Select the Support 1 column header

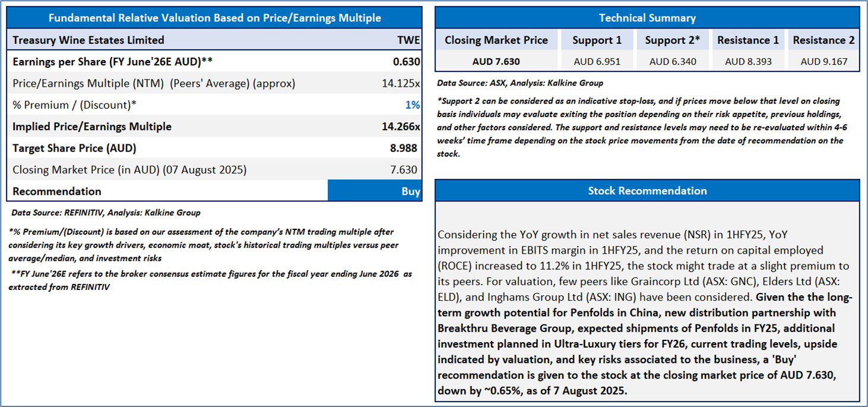click(x=597, y=40)
